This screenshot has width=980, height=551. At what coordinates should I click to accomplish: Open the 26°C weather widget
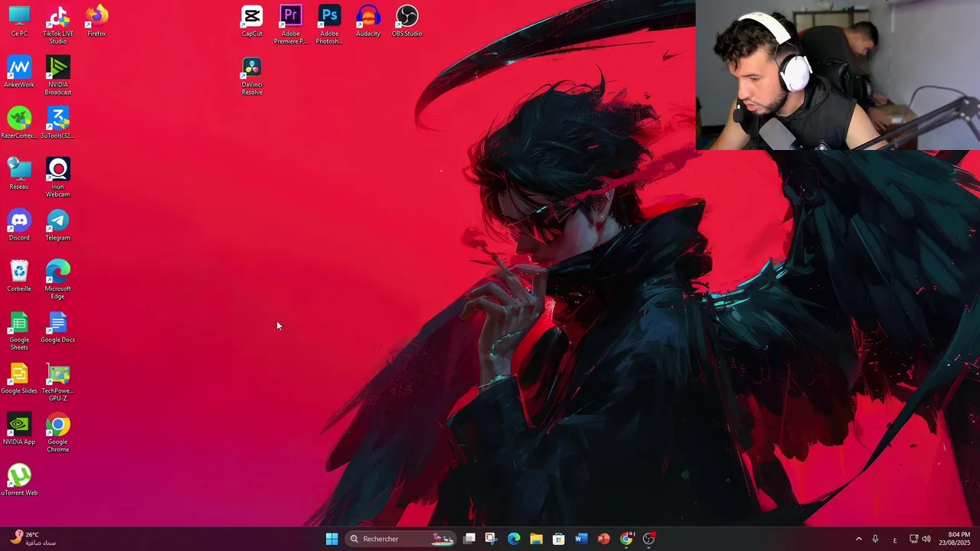pyautogui.click(x=33, y=539)
